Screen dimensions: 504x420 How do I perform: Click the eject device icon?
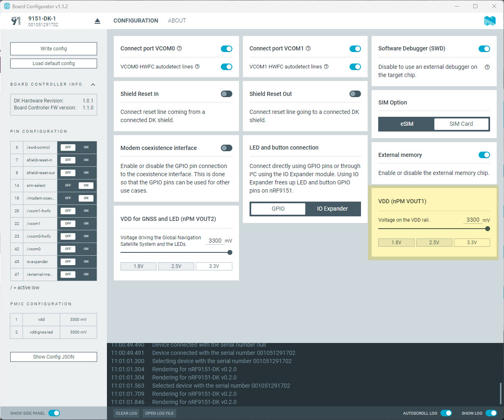click(97, 21)
